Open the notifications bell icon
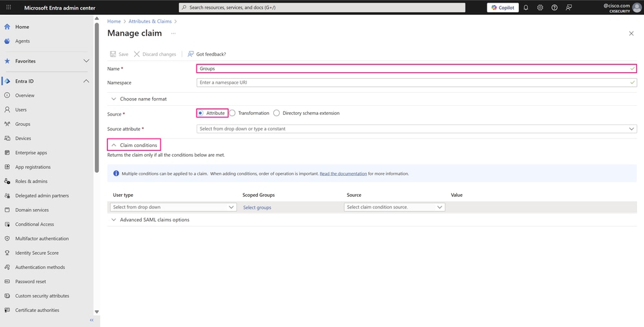 tap(526, 7)
